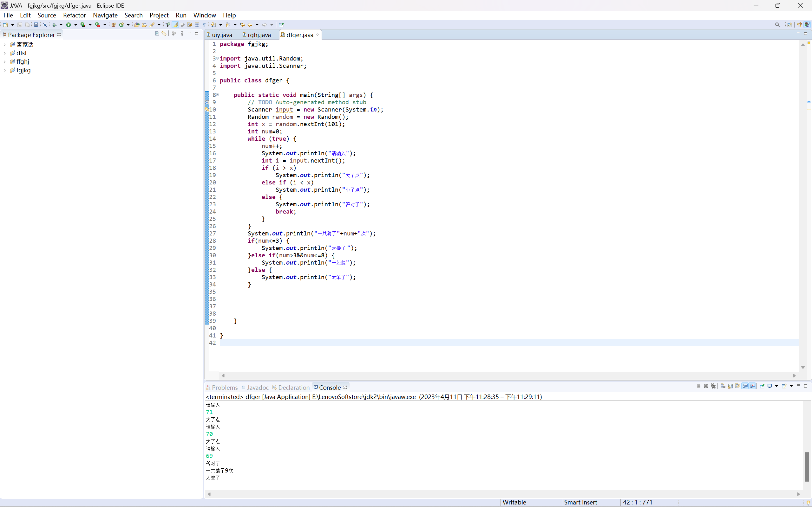The image size is (812, 507).
Task: Click the Pin Console icon
Action: pyautogui.click(x=762, y=386)
